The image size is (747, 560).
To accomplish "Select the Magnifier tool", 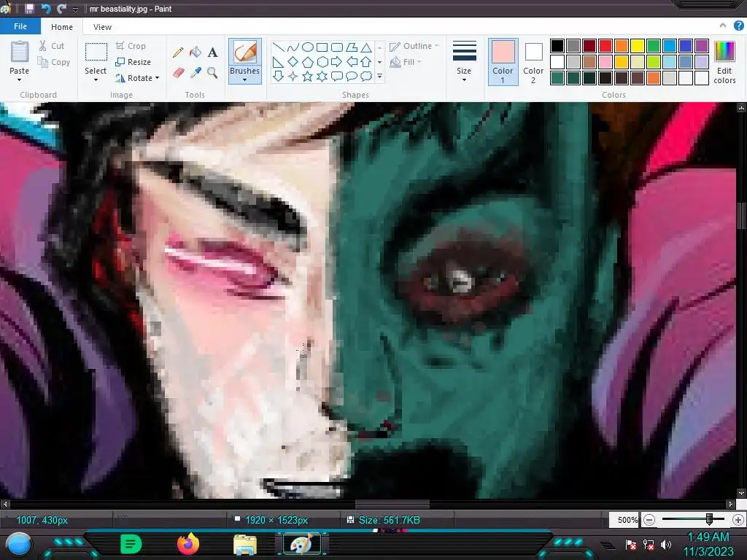I will coord(212,72).
